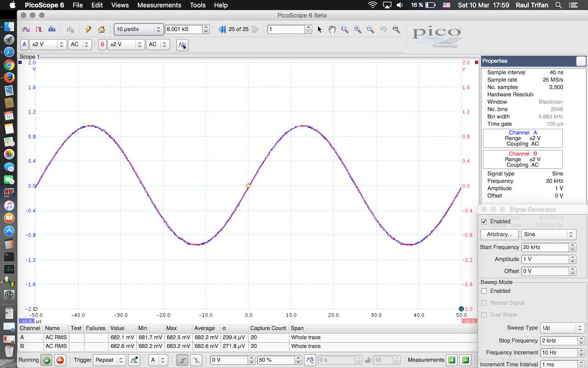588x368 pixels.
Task: Click the Stop Frequency 2 kHz field
Action: click(559, 340)
